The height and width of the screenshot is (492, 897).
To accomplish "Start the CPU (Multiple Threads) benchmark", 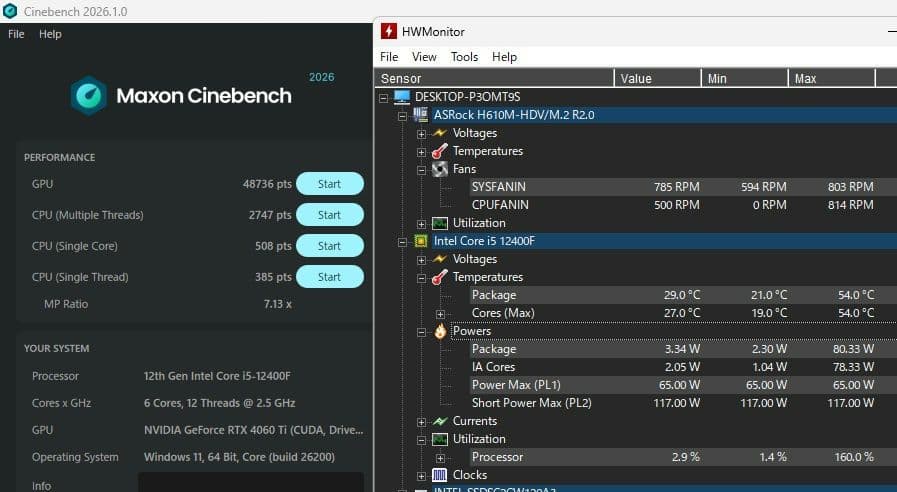I will 330,215.
